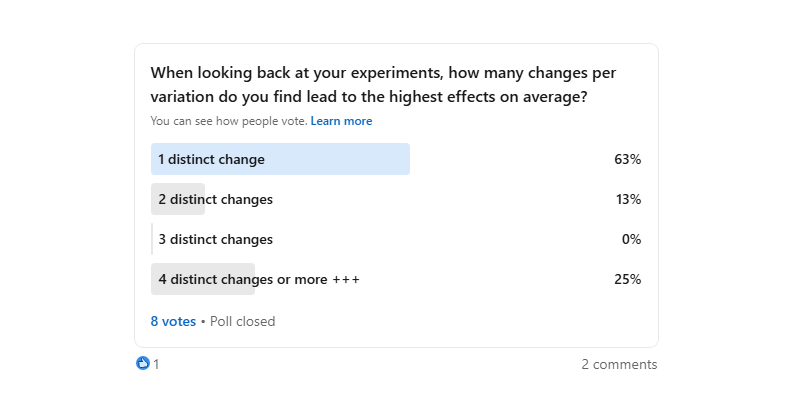The width and height of the screenshot is (800, 417).
Task: Select '4 distinct changes or more' option
Action: click(240, 279)
